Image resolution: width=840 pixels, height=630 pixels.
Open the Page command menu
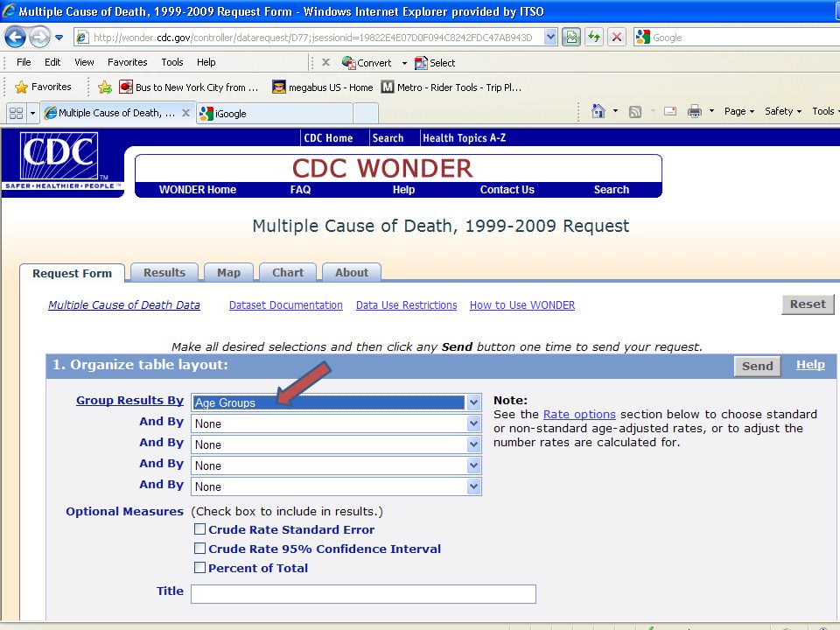pos(738,111)
